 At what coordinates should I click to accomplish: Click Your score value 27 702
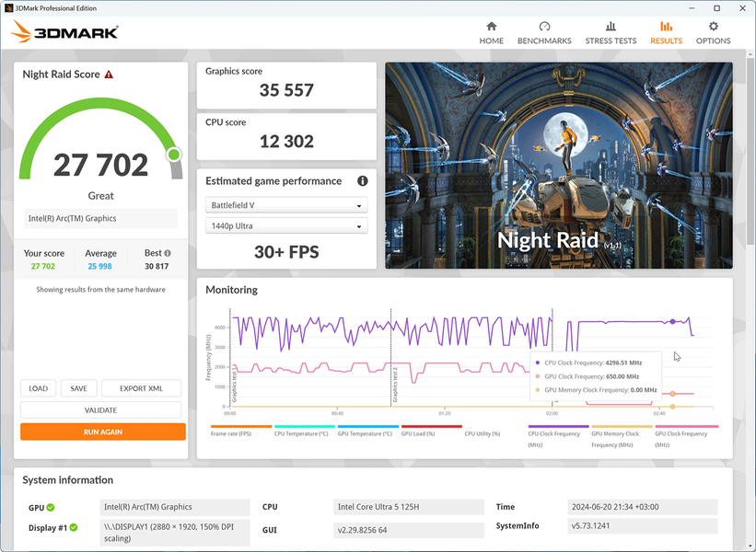[x=43, y=267]
